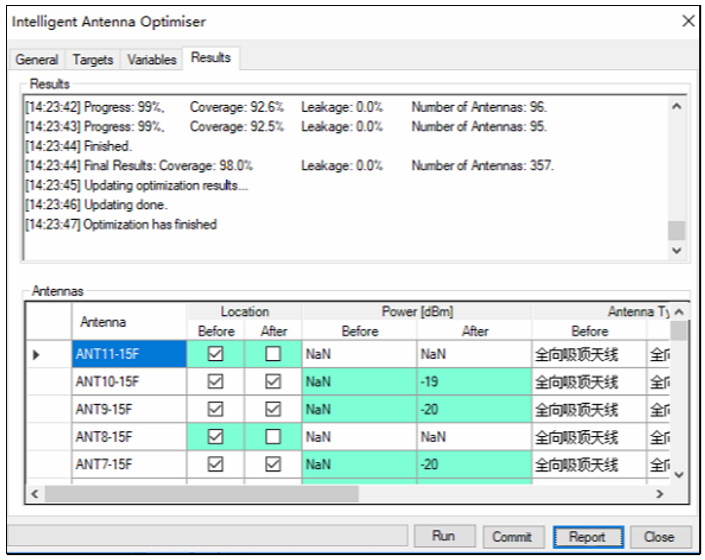The height and width of the screenshot is (560, 705).
Task: Close the Intelligent Antenna Optimiser dialog
Action: 688,21
